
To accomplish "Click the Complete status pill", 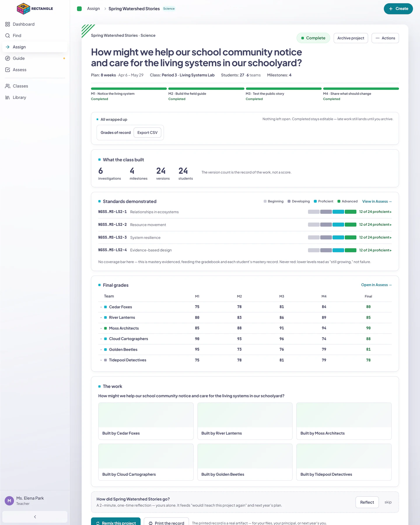I will click(313, 38).
